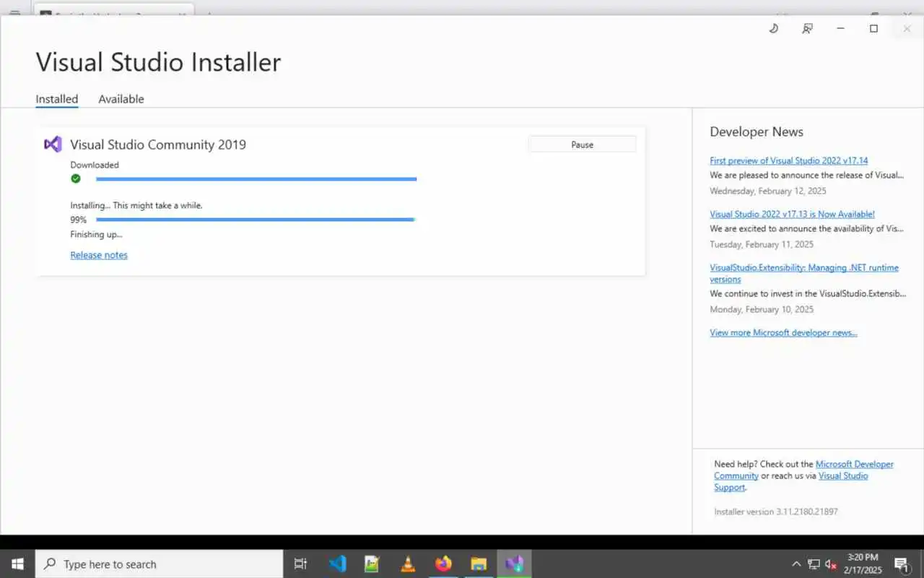Open the Release notes link
Image resolution: width=924 pixels, height=578 pixels.
[x=99, y=255]
